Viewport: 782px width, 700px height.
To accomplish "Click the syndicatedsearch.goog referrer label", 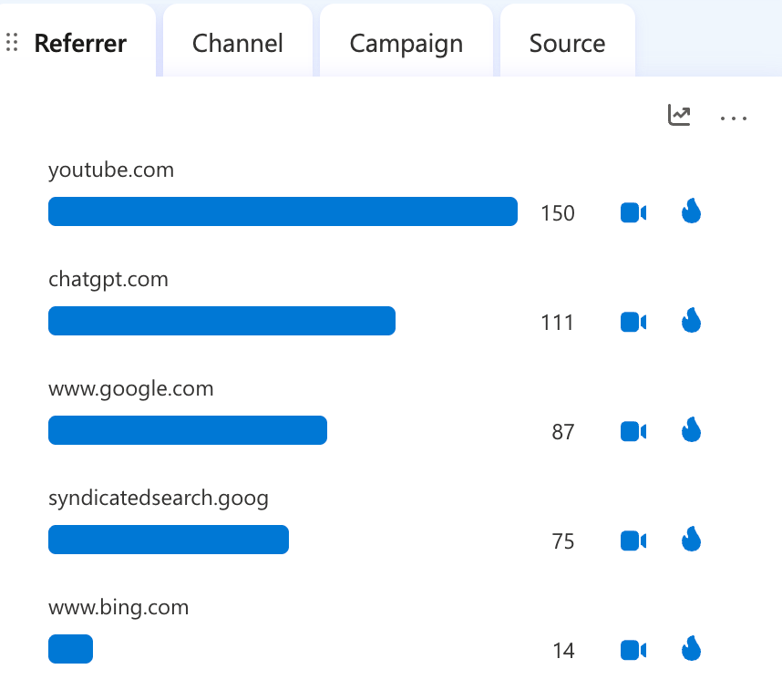I will 159,498.
